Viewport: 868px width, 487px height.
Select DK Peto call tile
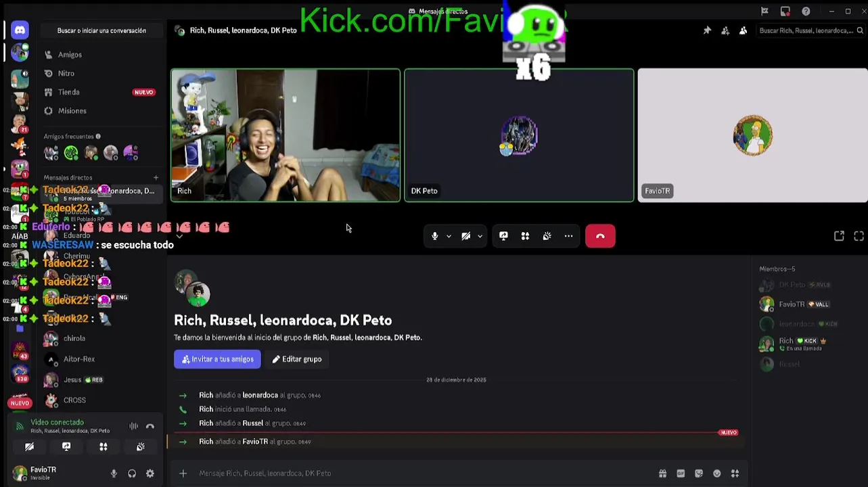click(x=519, y=135)
